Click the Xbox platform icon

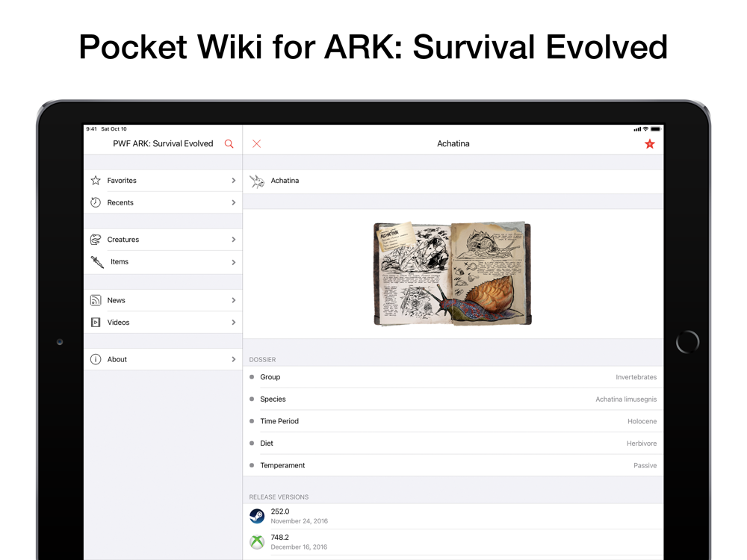[x=257, y=542]
